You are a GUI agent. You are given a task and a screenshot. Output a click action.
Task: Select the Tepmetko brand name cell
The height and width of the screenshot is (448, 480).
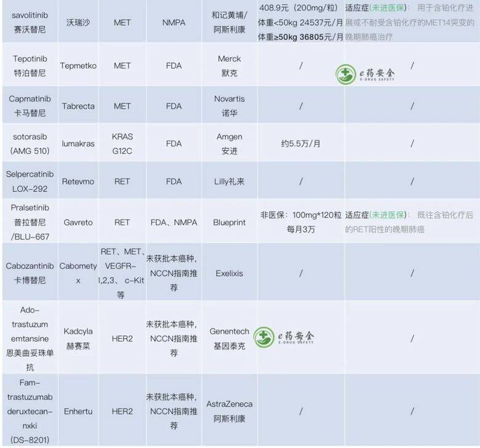pos(79,66)
